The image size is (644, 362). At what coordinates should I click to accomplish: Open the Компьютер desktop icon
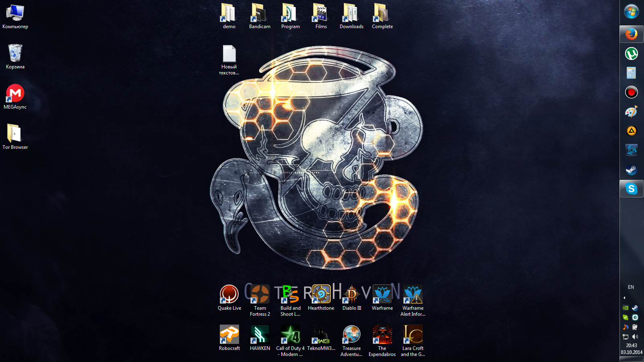tap(15, 16)
